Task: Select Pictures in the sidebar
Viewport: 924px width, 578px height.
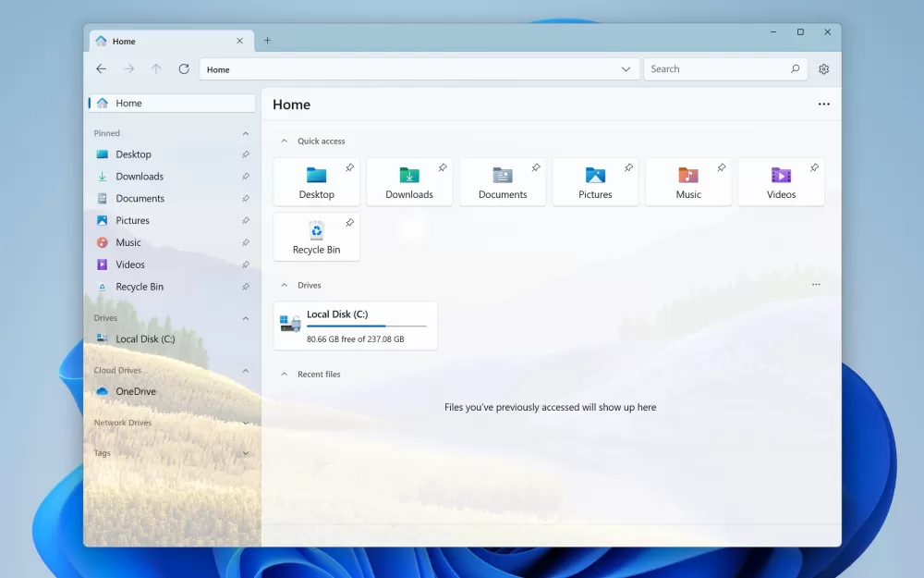Action: (172, 221)
